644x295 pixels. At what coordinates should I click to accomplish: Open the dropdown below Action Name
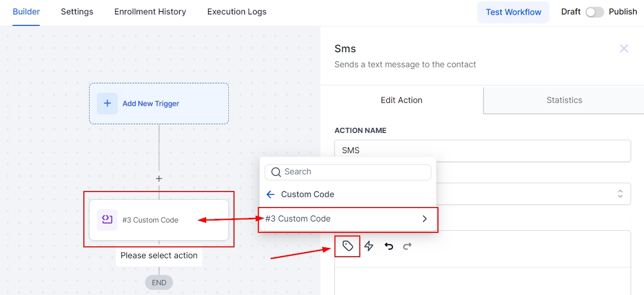click(x=533, y=194)
